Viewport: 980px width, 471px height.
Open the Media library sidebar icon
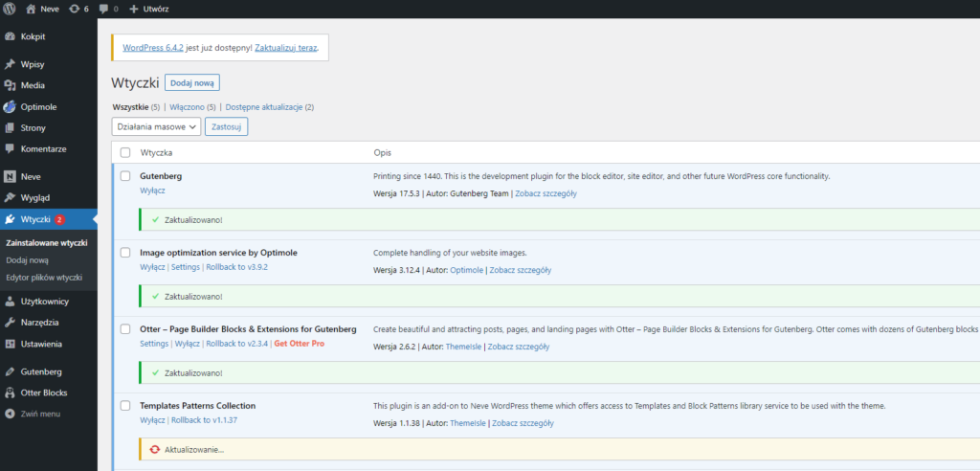(x=10, y=85)
